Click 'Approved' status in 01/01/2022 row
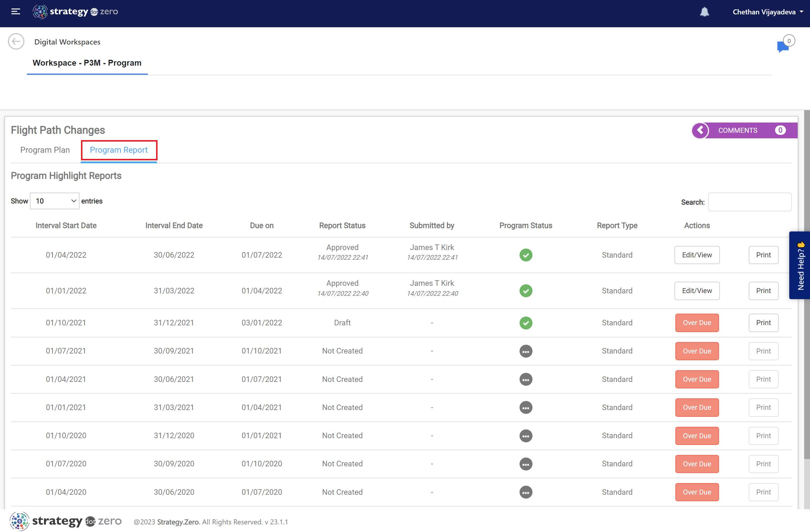The width and height of the screenshot is (810, 532). pos(342,283)
